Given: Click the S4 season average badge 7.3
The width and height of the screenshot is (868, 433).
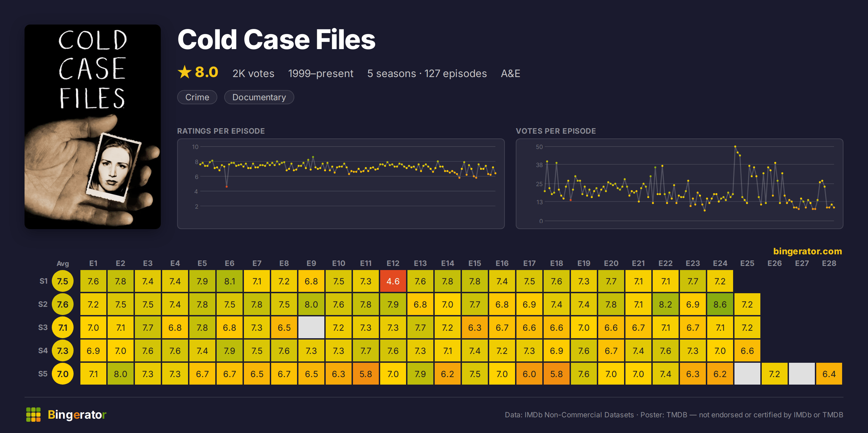Looking at the screenshot, I should point(63,351).
